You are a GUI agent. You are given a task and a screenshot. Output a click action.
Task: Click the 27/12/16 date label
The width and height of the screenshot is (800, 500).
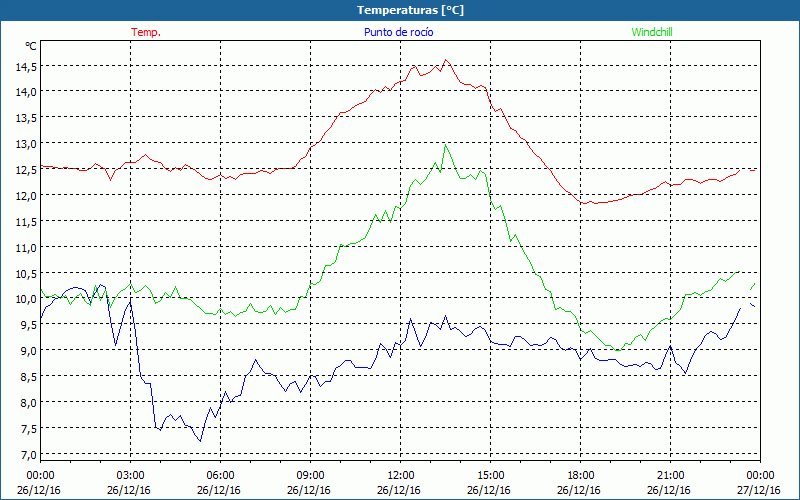pos(759,490)
